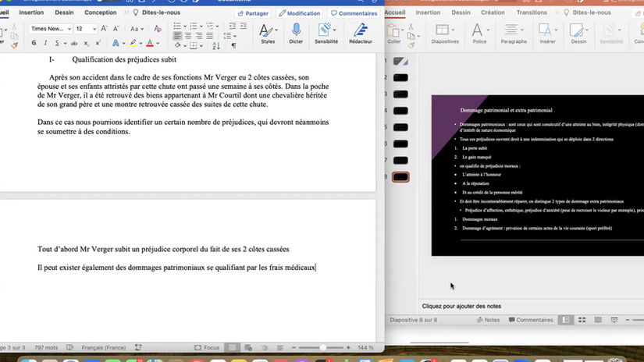Open Word spelling check status icon
The image size is (644, 362).
click(x=69, y=347)
